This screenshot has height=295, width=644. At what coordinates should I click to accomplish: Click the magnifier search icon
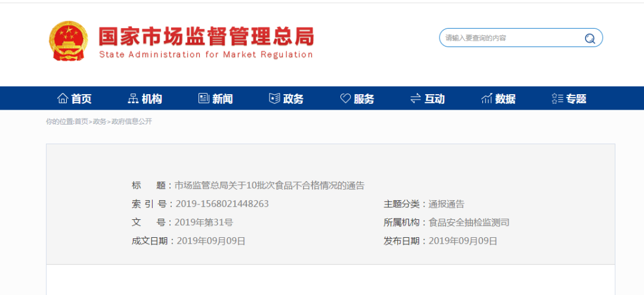(x=590, y=39)
